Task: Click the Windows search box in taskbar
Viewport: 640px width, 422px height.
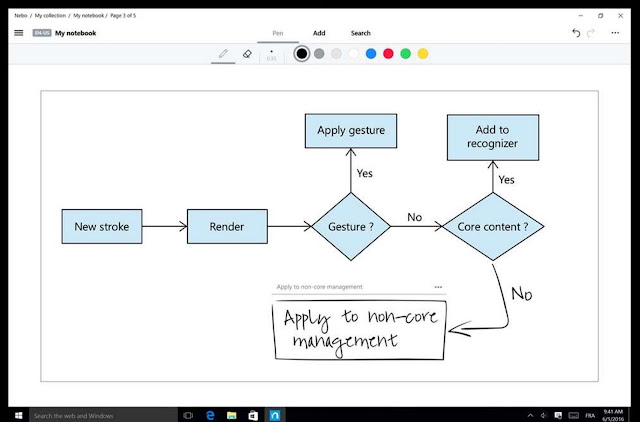Action: click(103, 415)
